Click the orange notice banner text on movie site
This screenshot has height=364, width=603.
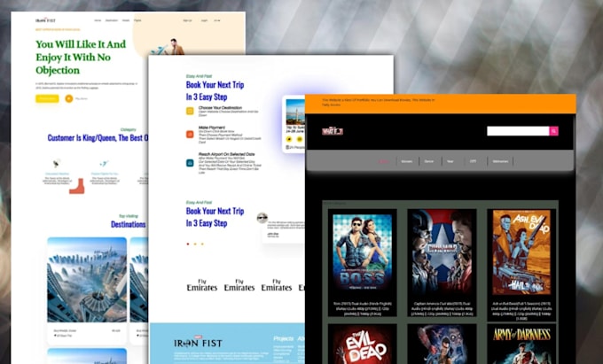tap(379, 102)
